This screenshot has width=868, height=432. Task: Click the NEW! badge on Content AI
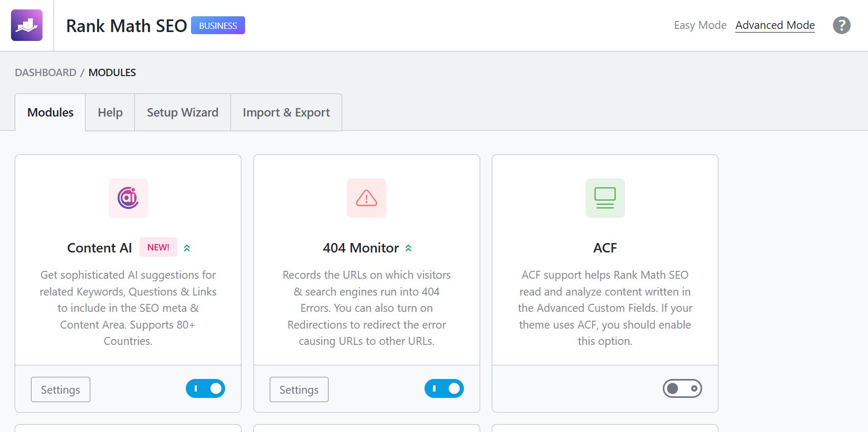click(x=158, y=247)
